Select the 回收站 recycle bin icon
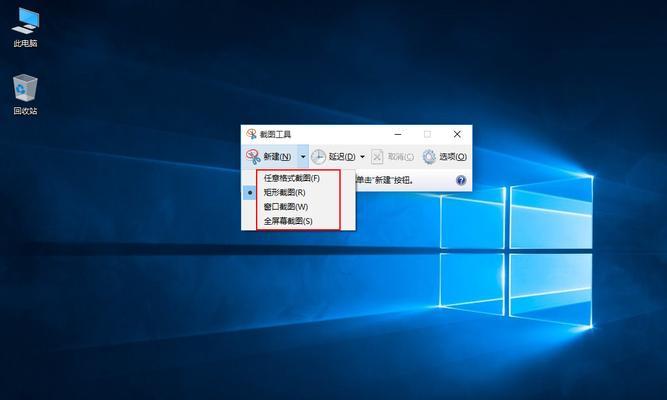667x400 pixels. pyautogui.click(x=25, y=94)
